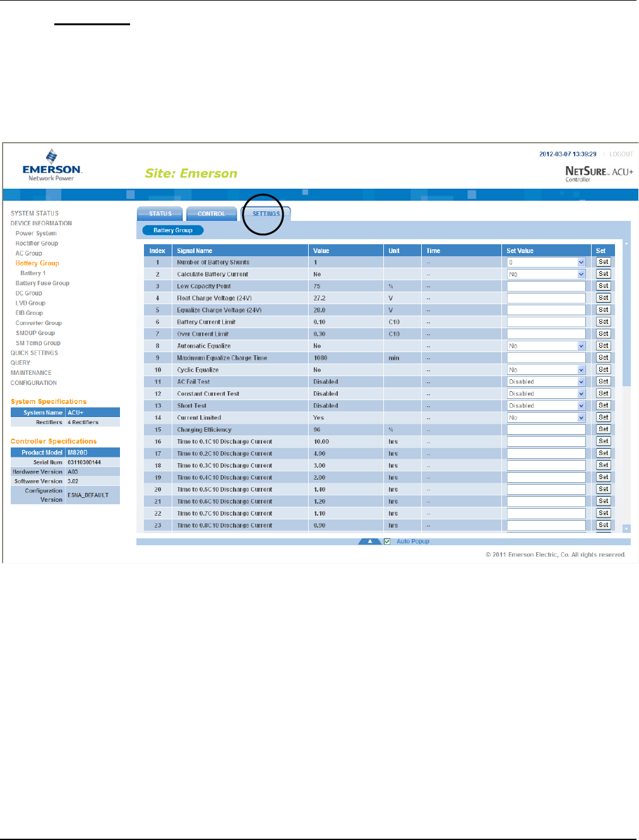Click Set button for Number of Battery Shunts
Screen dimensions: 639x840
[x=604, y=262]
